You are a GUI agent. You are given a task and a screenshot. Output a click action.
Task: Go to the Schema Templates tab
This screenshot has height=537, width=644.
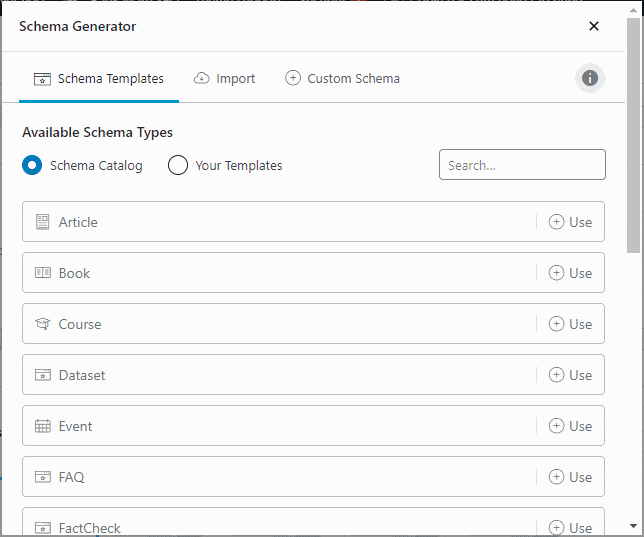[98, 78]
